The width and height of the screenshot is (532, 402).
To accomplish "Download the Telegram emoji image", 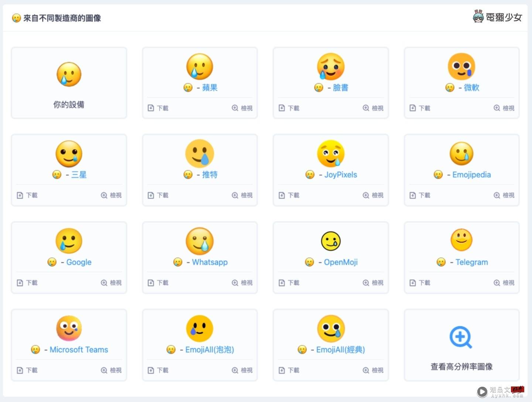I will pos(420,283).
